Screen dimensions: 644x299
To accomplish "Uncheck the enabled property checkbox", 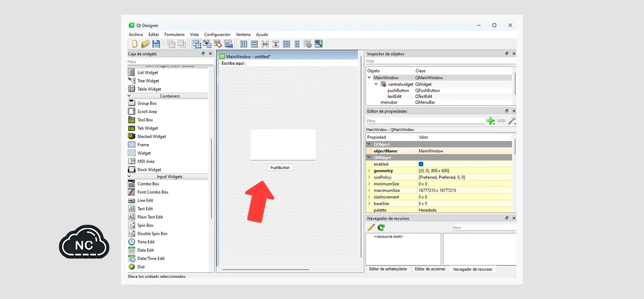I will point(421,164).
